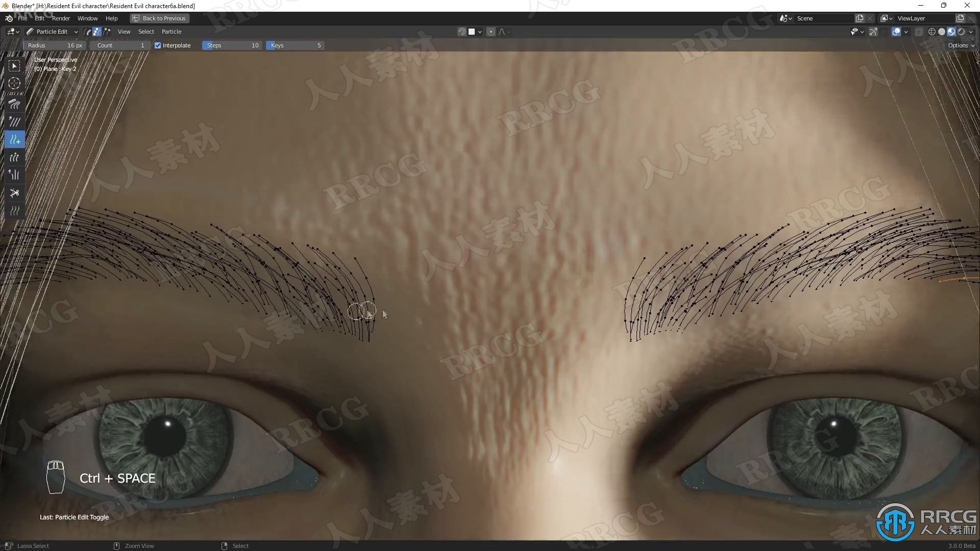Select the Add hair brush
980x551 pixels.
coord(14,139)
